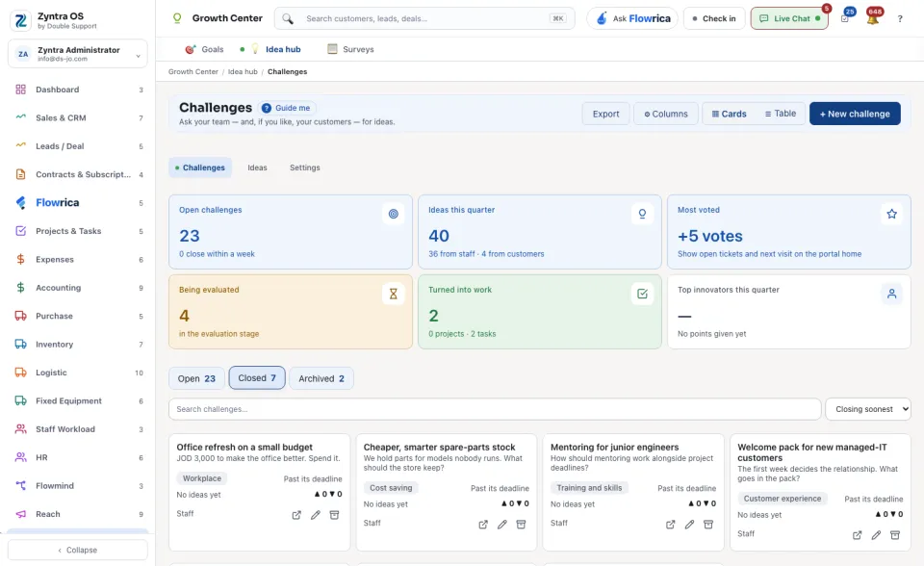Image resolution: width=924 pixels, height=566 pixels.
Task: Show Open challenges filter
Action: point(196,378)
